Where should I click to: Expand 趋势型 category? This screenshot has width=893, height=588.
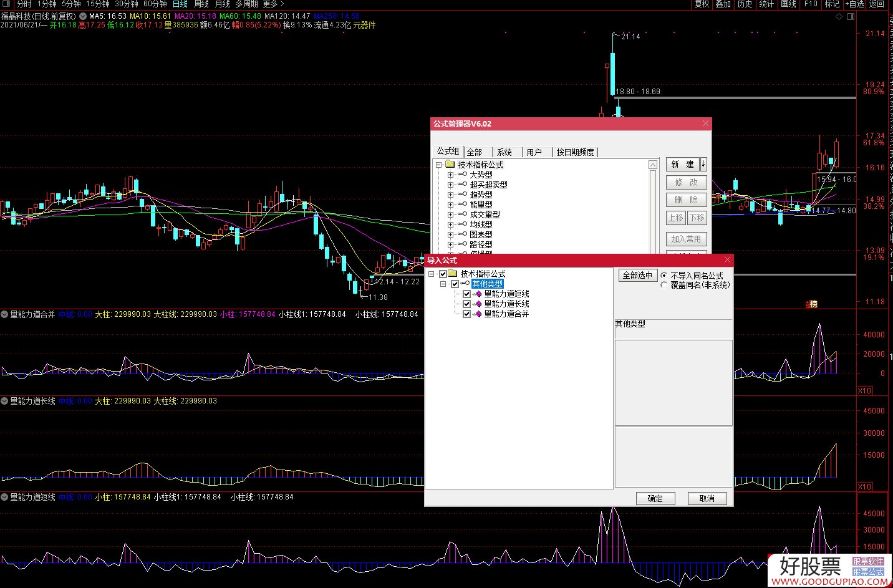(450, 195)
